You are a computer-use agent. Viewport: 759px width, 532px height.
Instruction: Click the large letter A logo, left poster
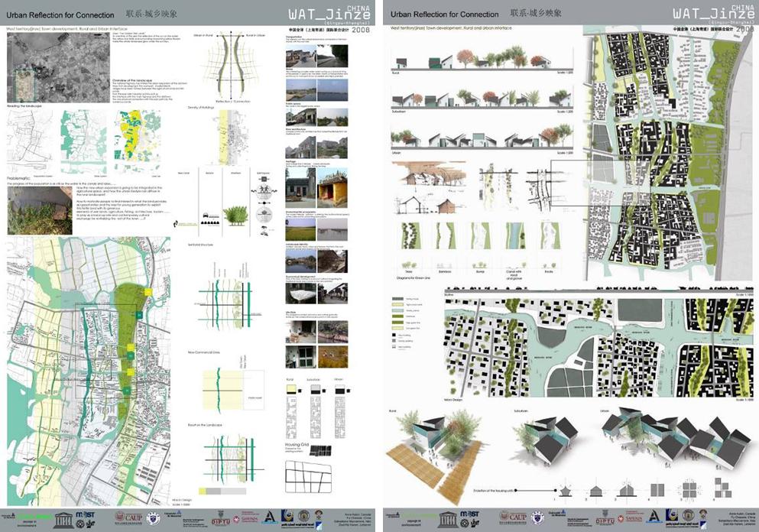pyautogui.click(x=270, y=517)
